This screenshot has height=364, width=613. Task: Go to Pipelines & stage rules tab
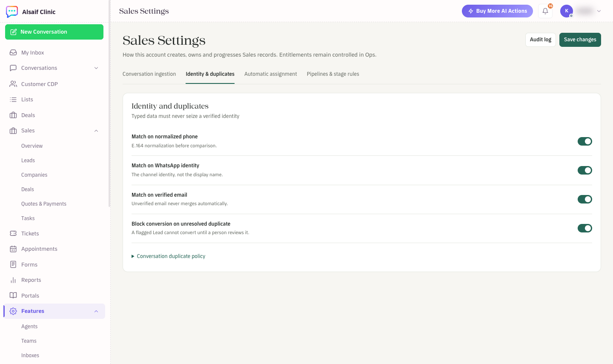coord(333,74)
